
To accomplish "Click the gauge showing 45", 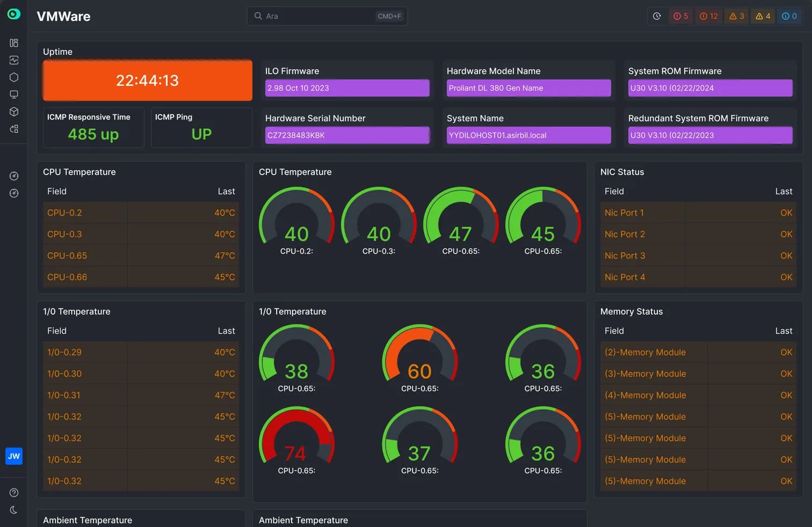I will coord(543,220).
